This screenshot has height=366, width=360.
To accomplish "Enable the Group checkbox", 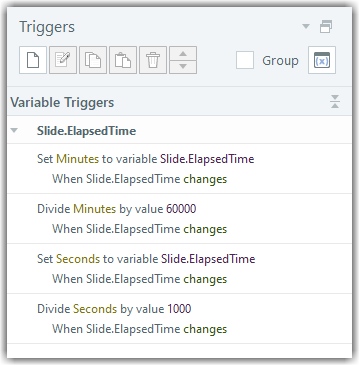I will 245,60.
